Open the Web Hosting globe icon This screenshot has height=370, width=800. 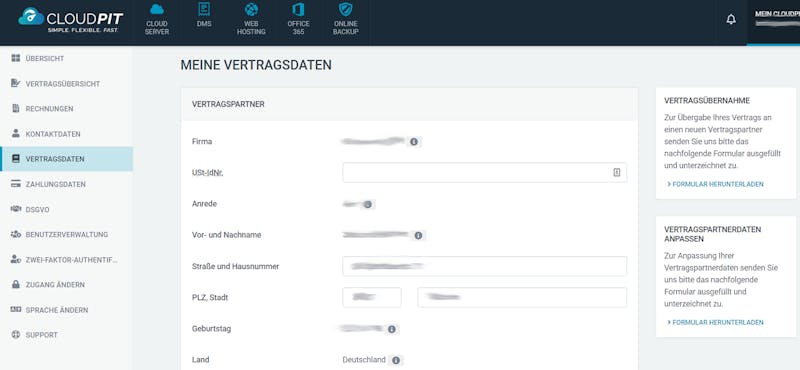[x=251, y=9]
